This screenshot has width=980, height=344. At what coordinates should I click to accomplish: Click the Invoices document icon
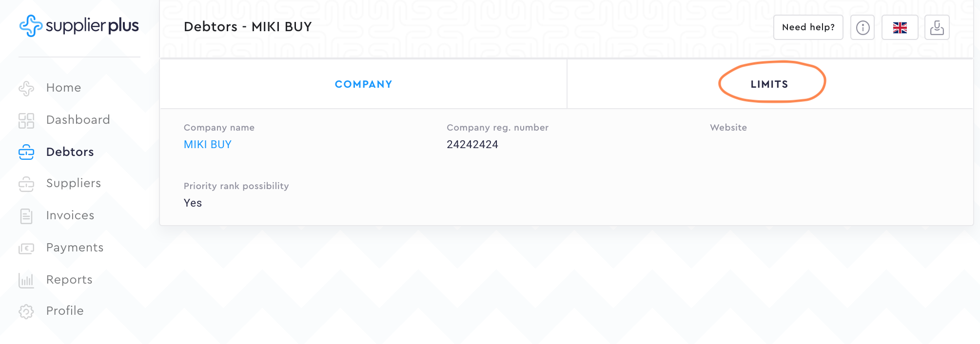[26, 216]
